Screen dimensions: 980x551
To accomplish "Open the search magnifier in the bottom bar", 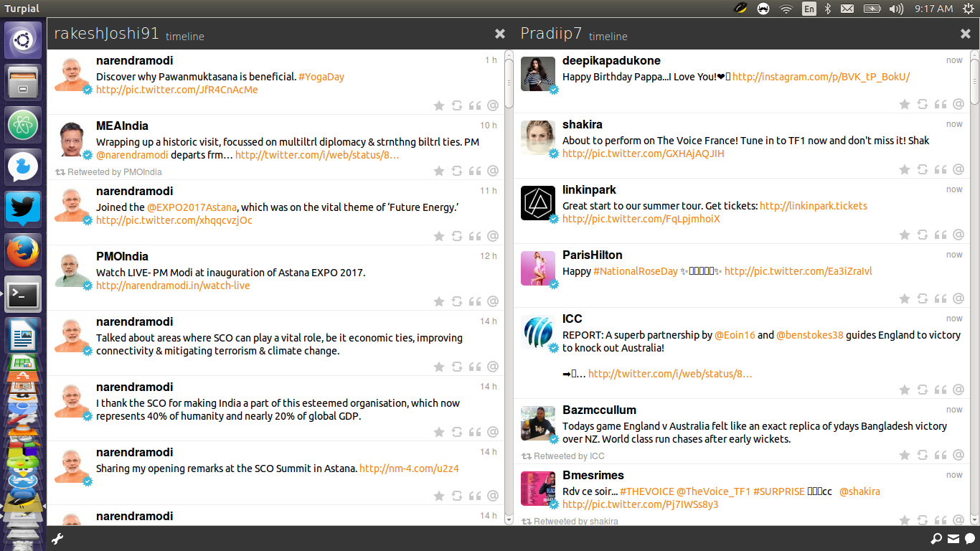I will click(936, 539).
